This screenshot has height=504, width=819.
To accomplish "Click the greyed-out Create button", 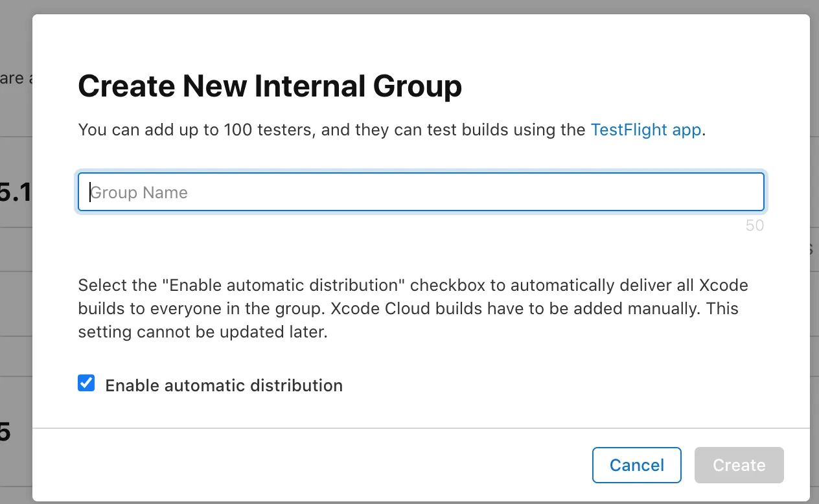I will [739, 465].
